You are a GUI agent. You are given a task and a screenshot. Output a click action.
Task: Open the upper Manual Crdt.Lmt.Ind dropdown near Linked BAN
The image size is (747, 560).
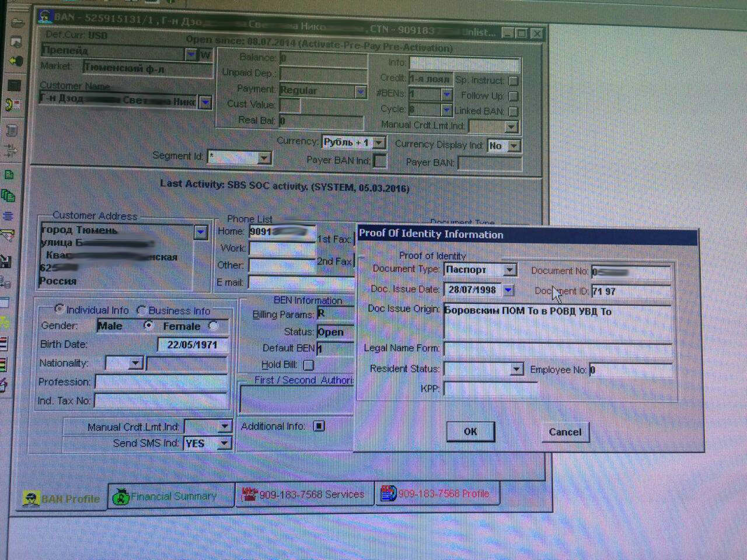coord(511,126)
